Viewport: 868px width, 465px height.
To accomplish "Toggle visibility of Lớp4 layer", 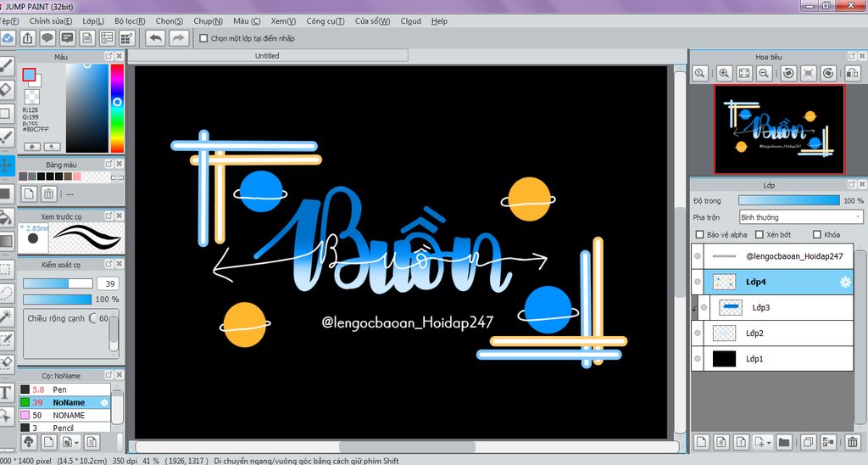I will click(698, 282).
